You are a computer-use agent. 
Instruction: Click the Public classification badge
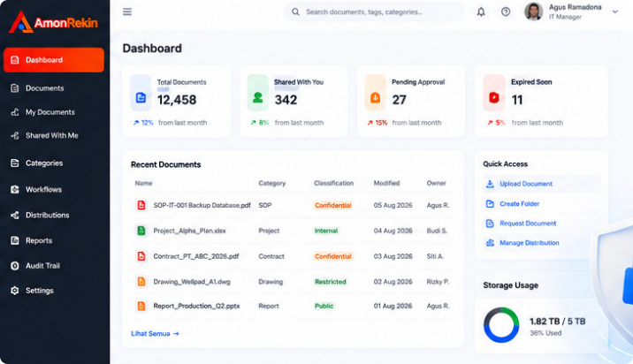(324, 306)
